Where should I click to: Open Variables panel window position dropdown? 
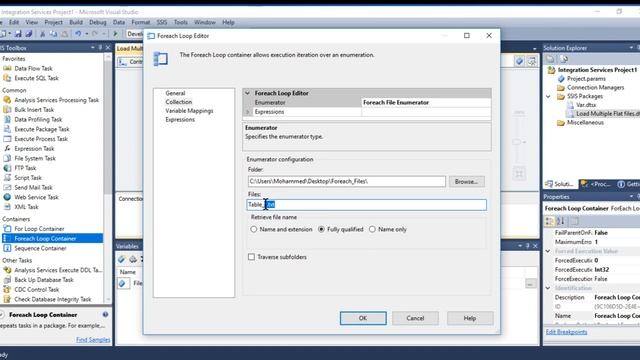[x=520, y=246]
